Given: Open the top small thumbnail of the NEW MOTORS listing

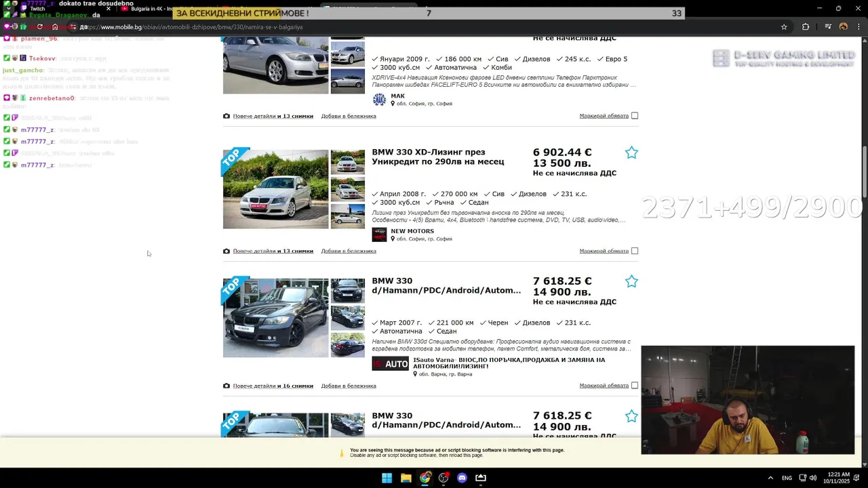Looking at the screenshot, I should click(347, 163).
